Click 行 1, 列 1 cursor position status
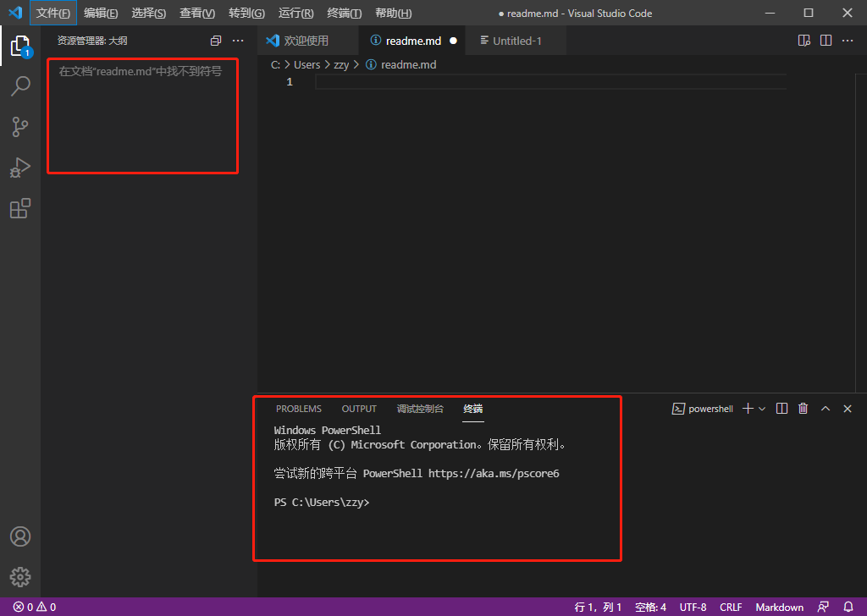This screenshot has width=867, height=616. click(x=598, y=607)
